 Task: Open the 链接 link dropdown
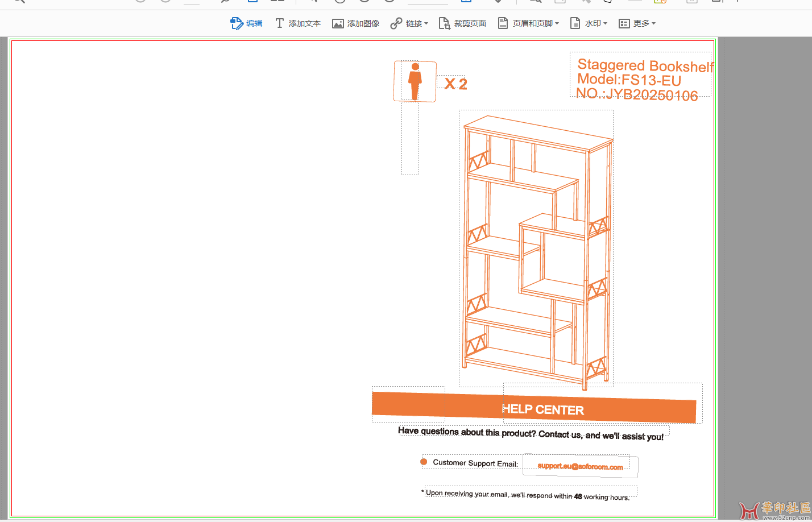coord(409,23)
